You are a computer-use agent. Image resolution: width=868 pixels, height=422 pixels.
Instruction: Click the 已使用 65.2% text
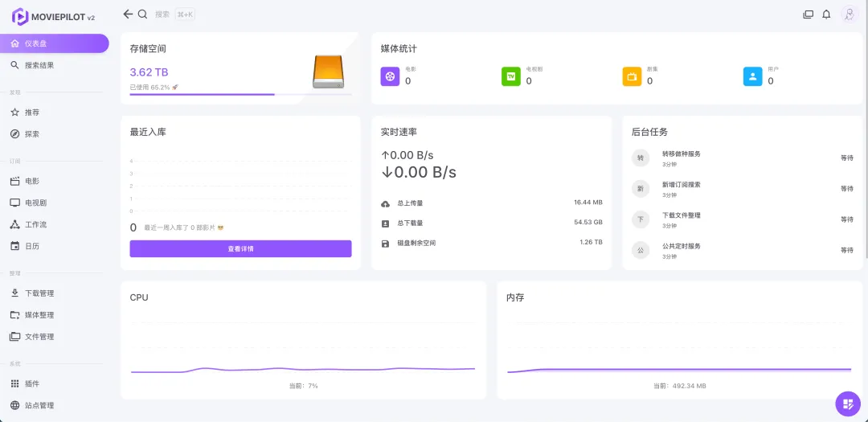(154, 87)
